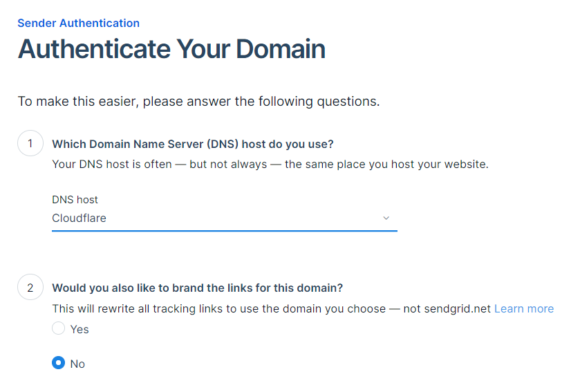Image resolution: width=580 pixels, height=392 pixels.
Task: Click the "Your DNS host is often" description
Action: pyautogui.click(x=270, y=164)
